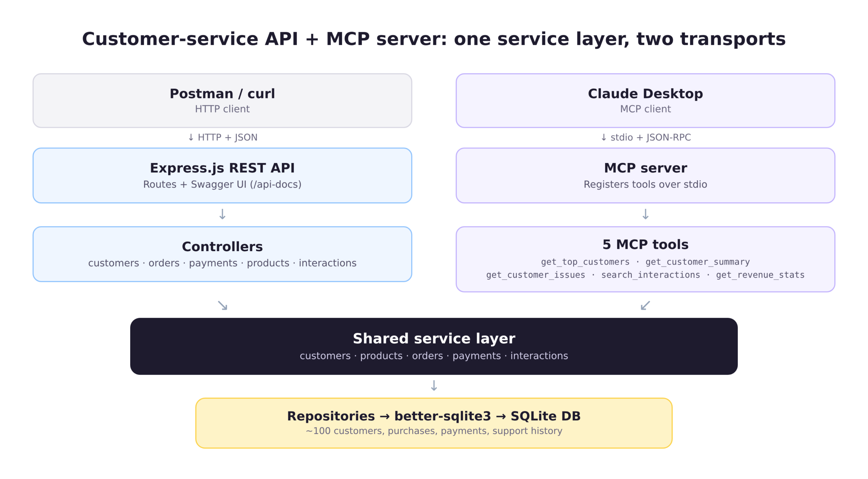This screenshot has height=479, width=868.
Task: Select the Controllers heading
Action: [x=222, y=246]
